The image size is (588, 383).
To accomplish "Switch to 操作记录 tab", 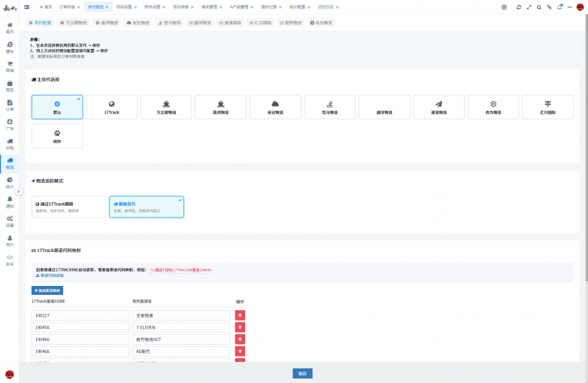I will [x=269, y=7].
